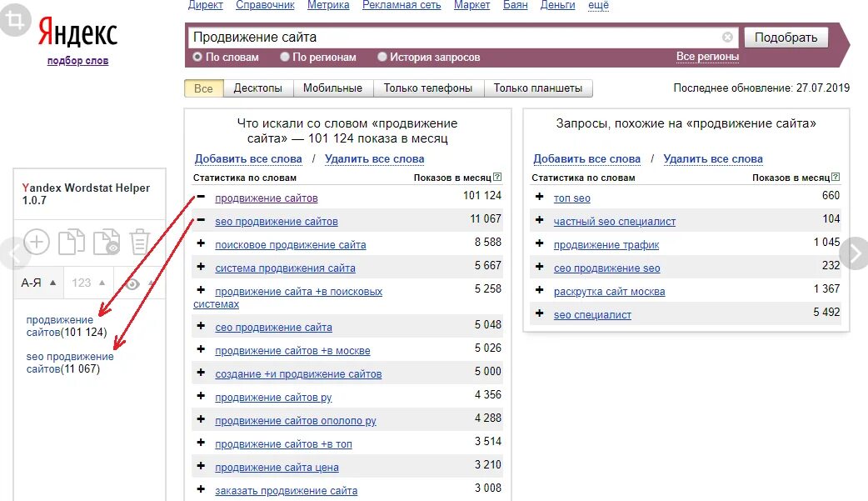868x501 pixels.
Task: Open the 'seo специалист' query link
Action: coord(592,315)
